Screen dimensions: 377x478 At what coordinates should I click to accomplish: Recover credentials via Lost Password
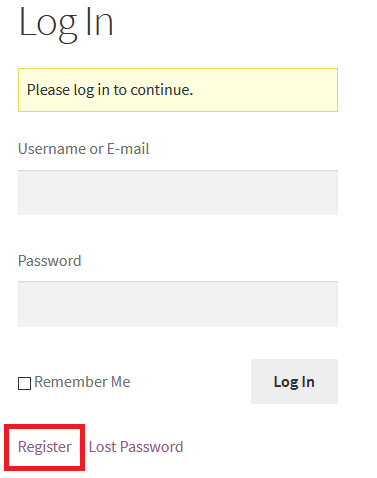click(136, 447)
